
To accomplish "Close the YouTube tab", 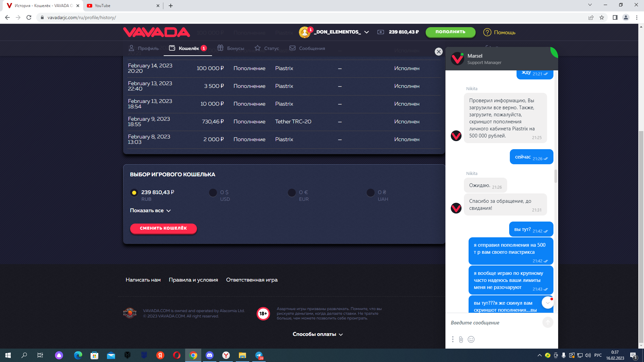I will click(158, 6).
